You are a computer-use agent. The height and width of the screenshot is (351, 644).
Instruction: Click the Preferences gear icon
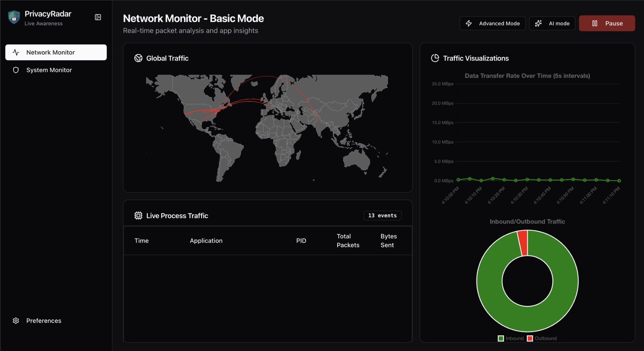pyautogui.click(x=16, y=321)
